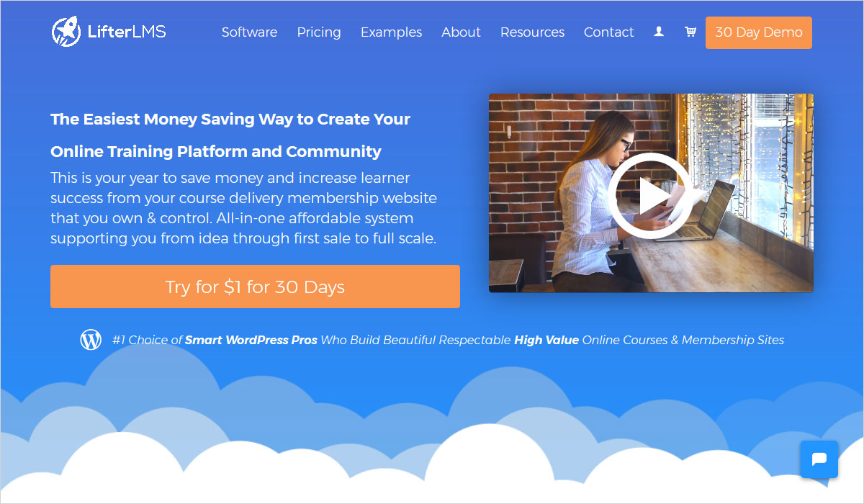
Task: Open the chat widget bubble
Action: click(x=819, y=459)
